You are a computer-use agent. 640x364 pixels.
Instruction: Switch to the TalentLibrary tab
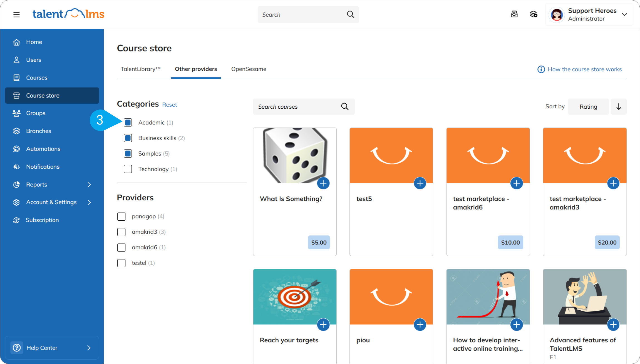(141, 69)
